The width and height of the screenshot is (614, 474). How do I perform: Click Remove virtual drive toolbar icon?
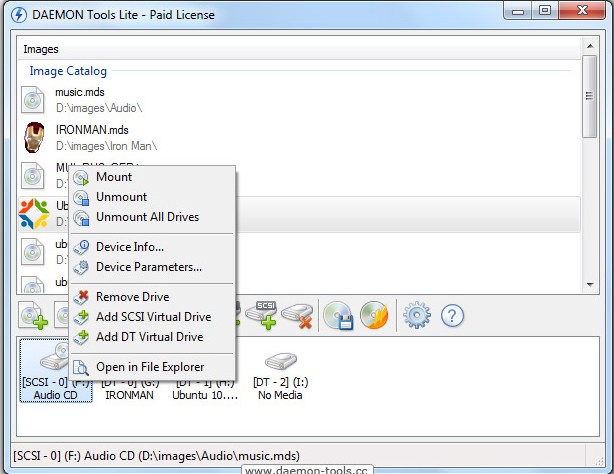pos(297,316)
